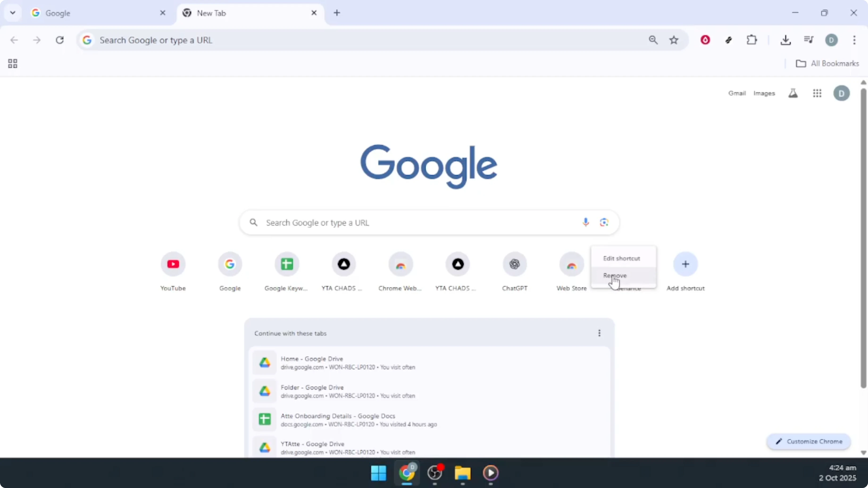Open the Gmail link
Image resolution: width=868 pixels, height=488 pixels.
pyautogui.click(x=737, y=93)
